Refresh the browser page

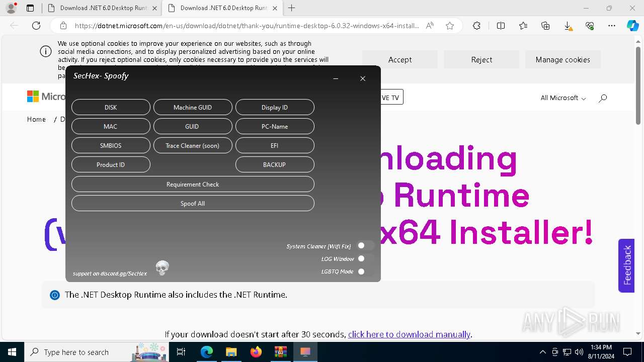36,26
